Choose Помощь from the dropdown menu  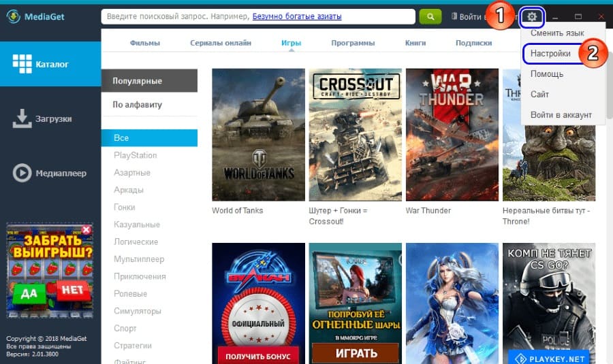(x=547, y=73)
